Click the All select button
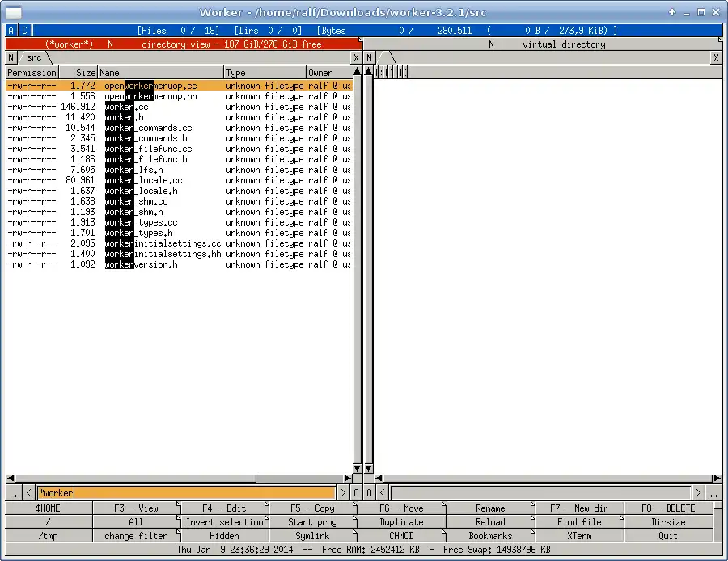This screenshot has width=728, height=561. (x=137, y=522)
